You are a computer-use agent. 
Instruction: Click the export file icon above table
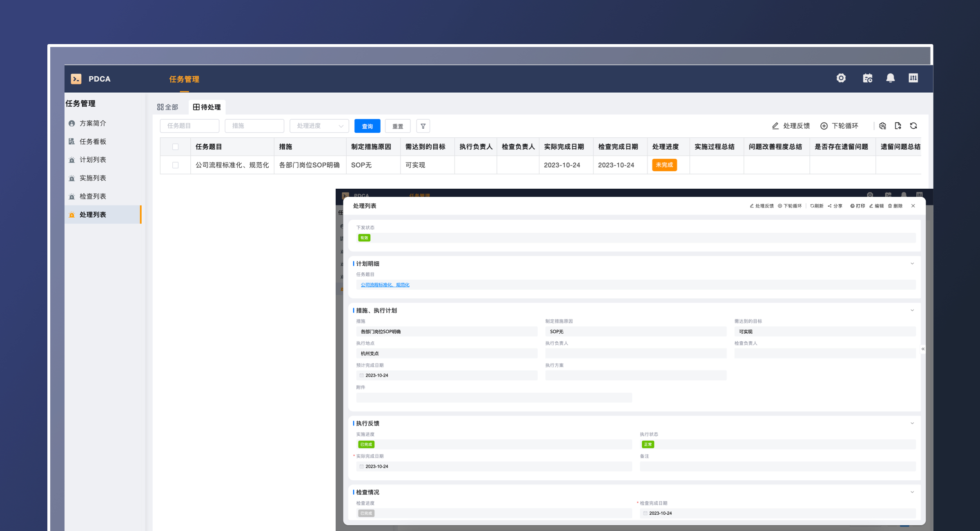point(898,126)
